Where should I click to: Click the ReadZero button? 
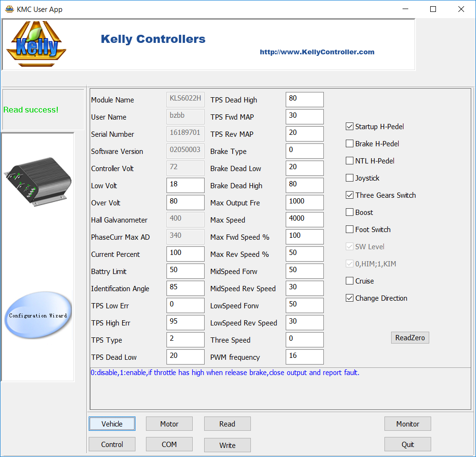pyautogui.click(x=410, y=337)
